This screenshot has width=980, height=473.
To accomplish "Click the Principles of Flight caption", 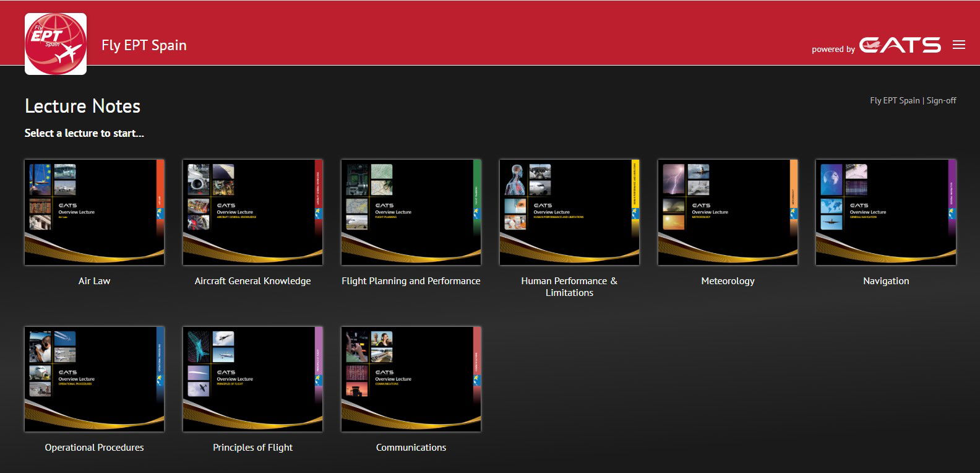I will tap(252, 448).
